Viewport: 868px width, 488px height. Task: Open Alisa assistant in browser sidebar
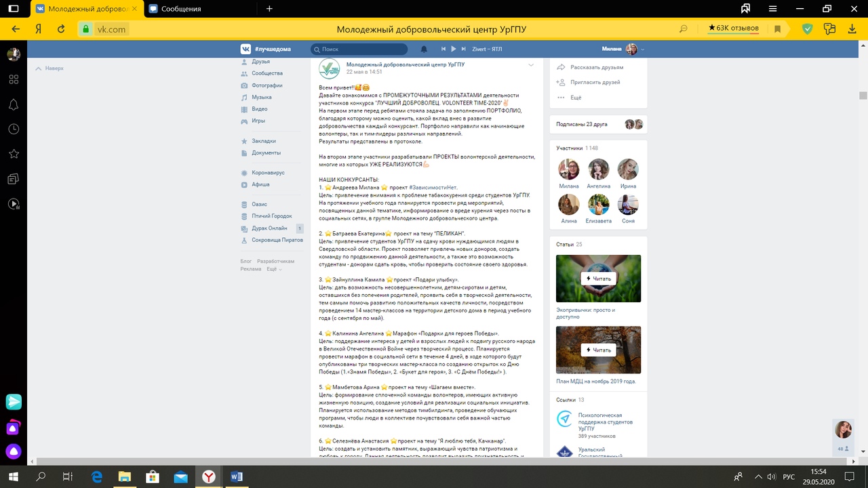tap(14, 451)
